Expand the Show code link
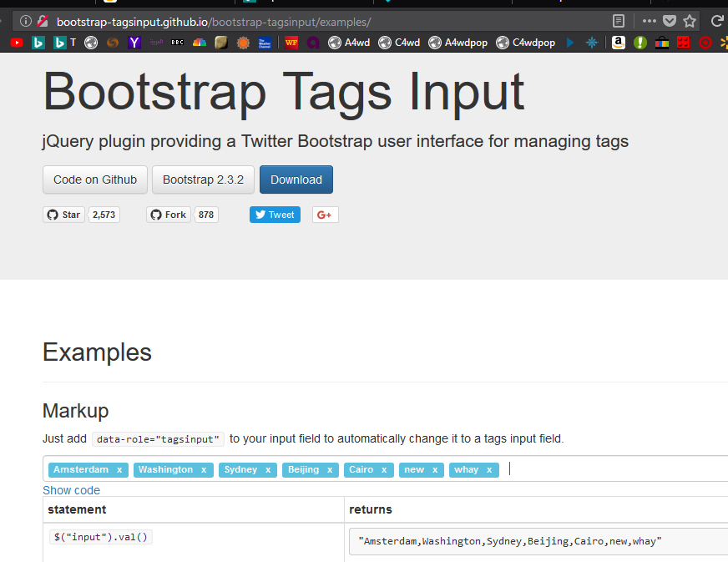The width and height of the screenshot is (728, 562). click(x=71, y=490)
